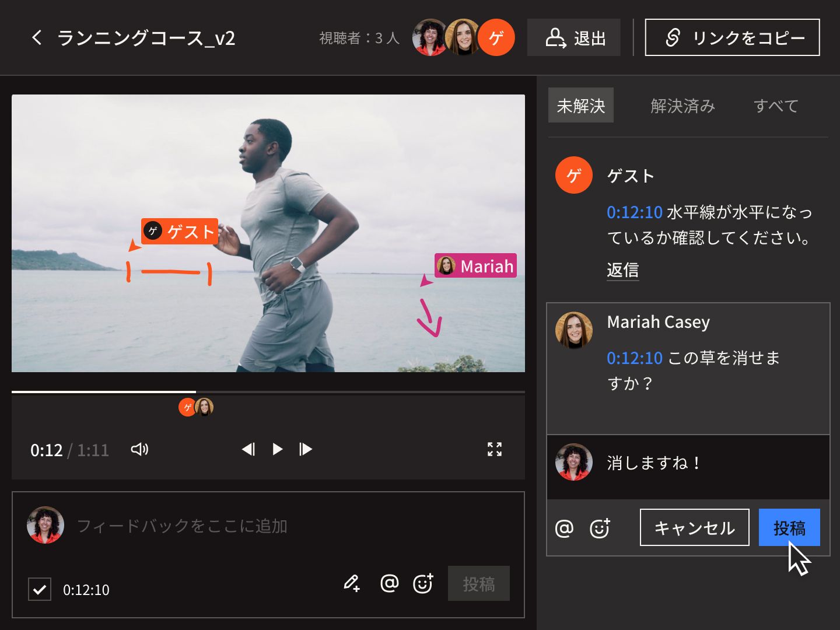Switch to the 解決済み tab
Viewport: 840px width, 630px height.
683,106
